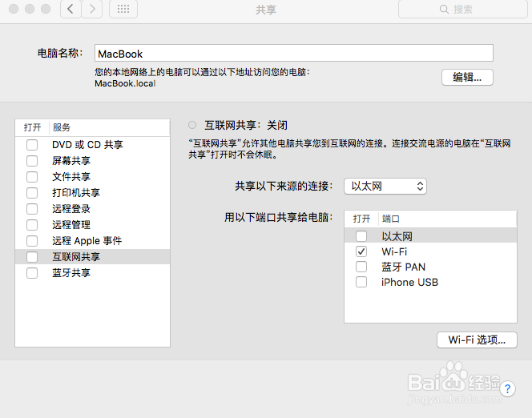The height and width of the screenshot is (418, 532).
Task: Click the 服务 column header
Action: click(x=109, y=127)
